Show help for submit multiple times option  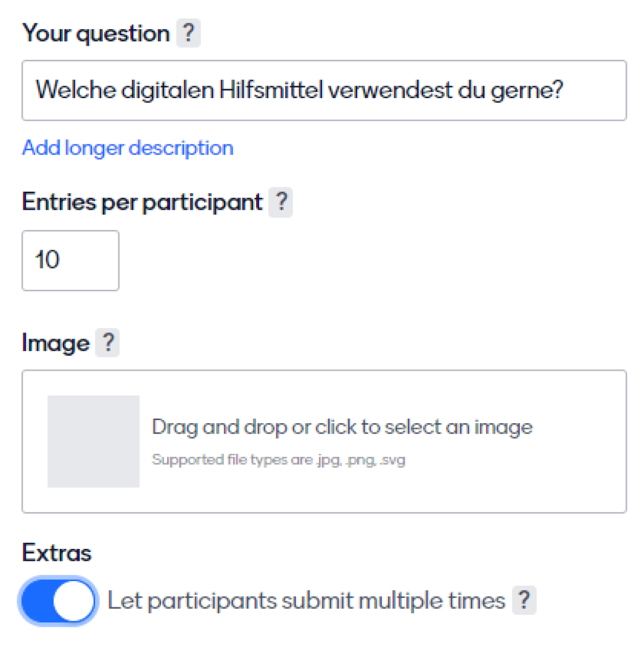(524, 600)
